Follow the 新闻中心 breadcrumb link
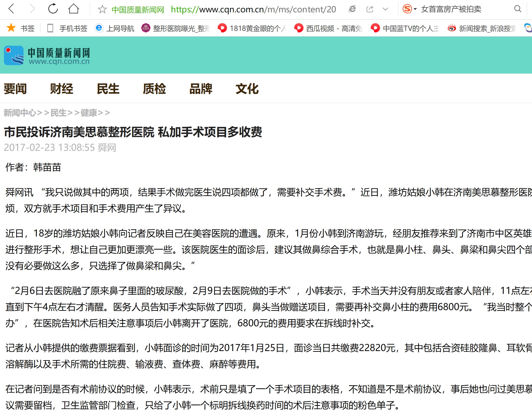This screenshot has width=532, height=420. (x=20, y=113)
